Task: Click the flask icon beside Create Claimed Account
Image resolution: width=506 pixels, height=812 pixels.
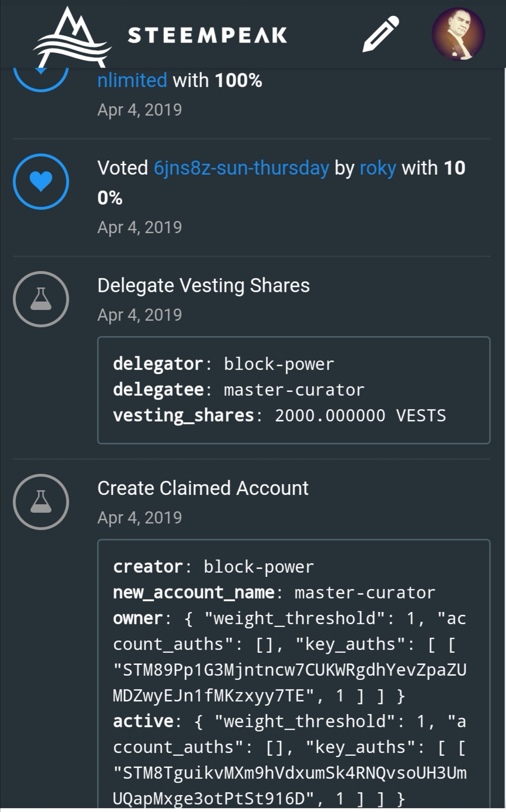Action: click(x=41, y=502)
